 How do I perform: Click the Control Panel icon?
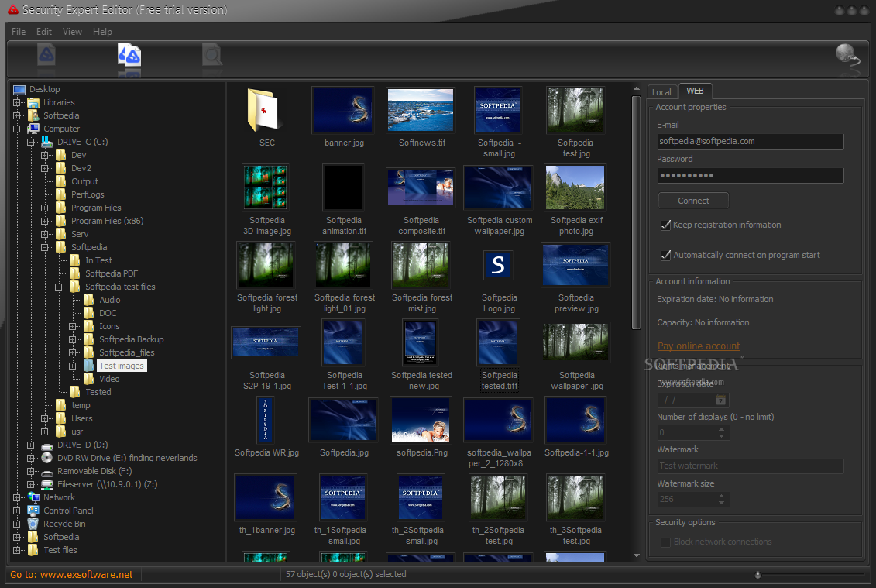pos(33,511)
